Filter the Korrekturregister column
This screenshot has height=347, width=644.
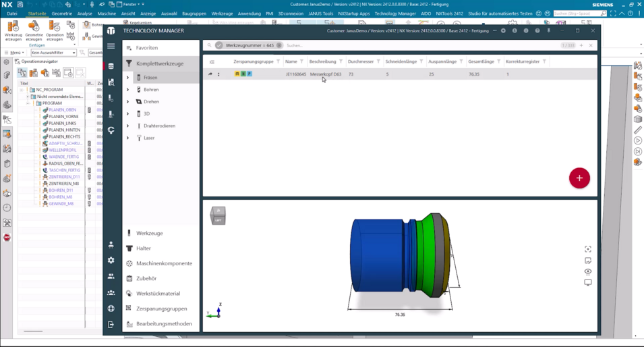[544, 61]
